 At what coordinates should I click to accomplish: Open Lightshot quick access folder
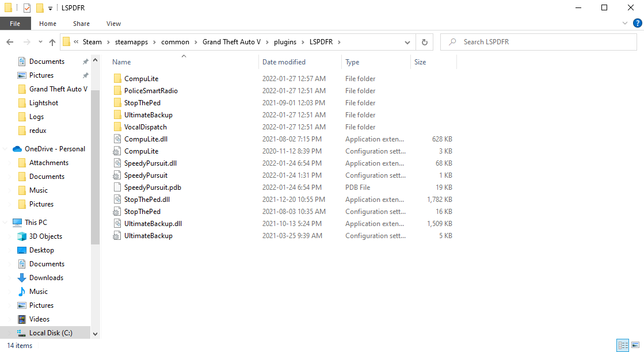click(43, 103)
